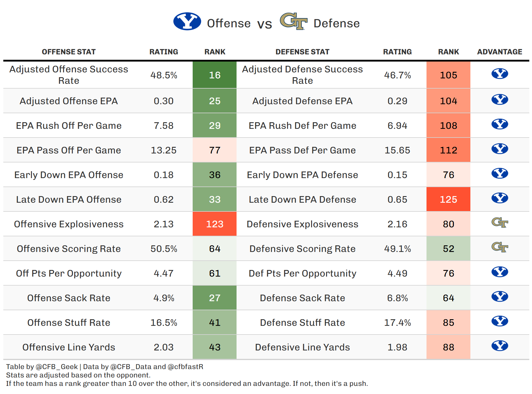Click the red defensive rank 125 cell
This screenshot has width=532, height=394.
pyautogui.click(x=448, y=199)
